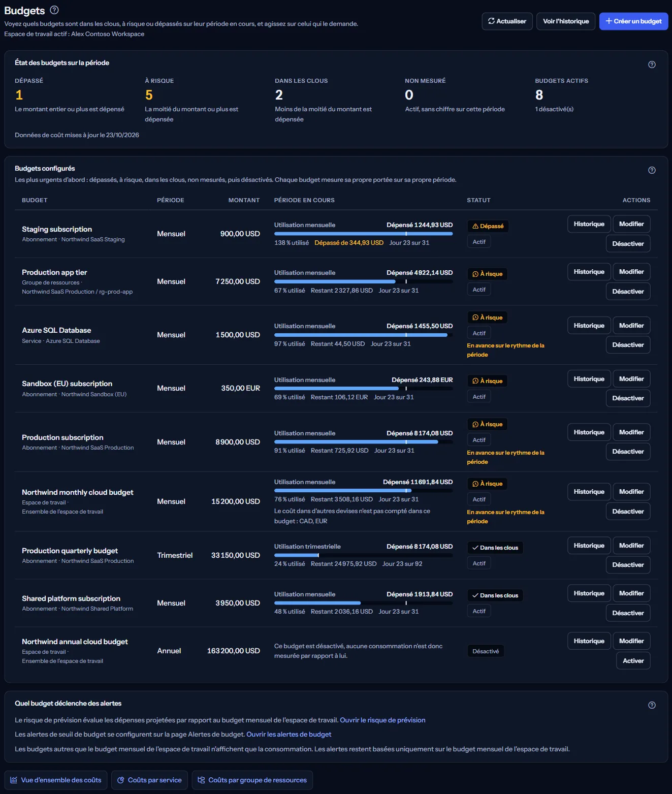Click the Dépassé status badge for Staging subscription
This screenshot has width=672, height=794.
click(488, 226)
